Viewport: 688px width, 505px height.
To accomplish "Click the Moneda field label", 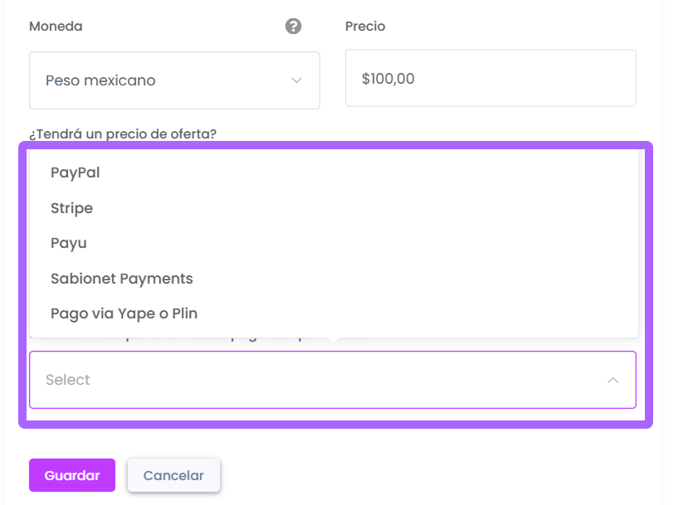I will [x=56, y=26].
